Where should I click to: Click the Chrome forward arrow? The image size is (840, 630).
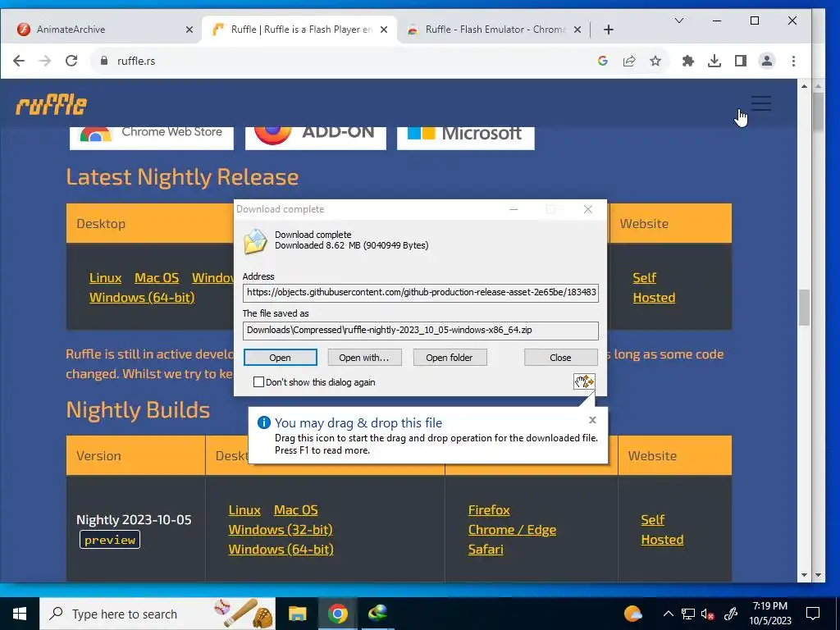45,61
